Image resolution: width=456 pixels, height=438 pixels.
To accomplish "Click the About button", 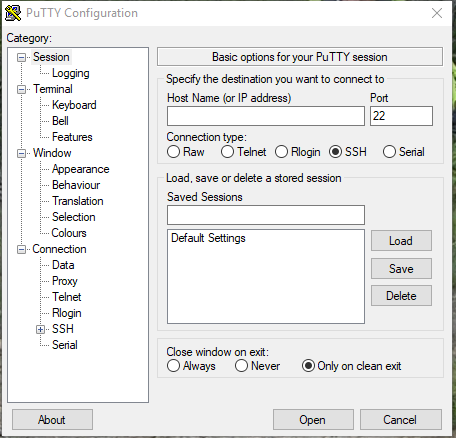I will coord(52,420).
